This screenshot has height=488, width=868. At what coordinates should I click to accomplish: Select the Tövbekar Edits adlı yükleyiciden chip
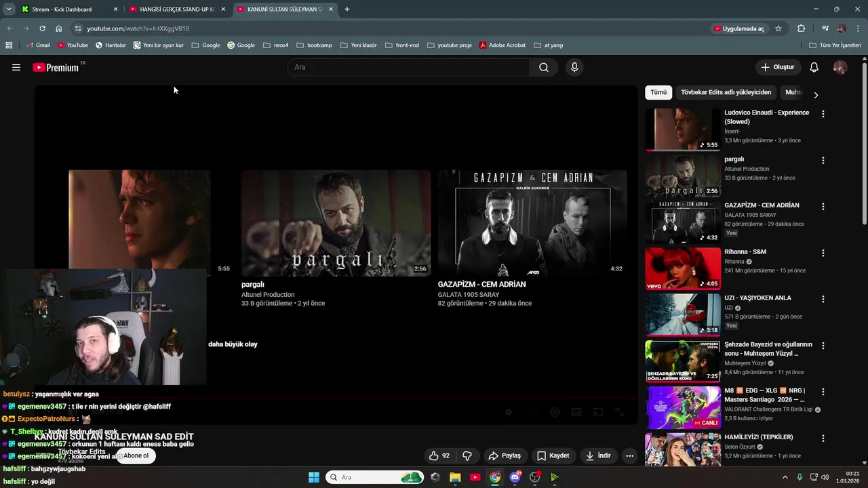coord(726,92)
